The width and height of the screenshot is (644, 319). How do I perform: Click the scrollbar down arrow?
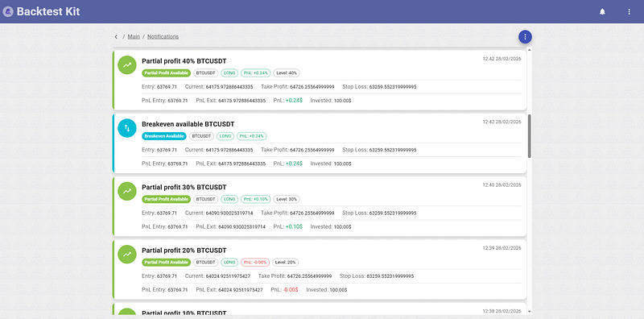point(530,312)
